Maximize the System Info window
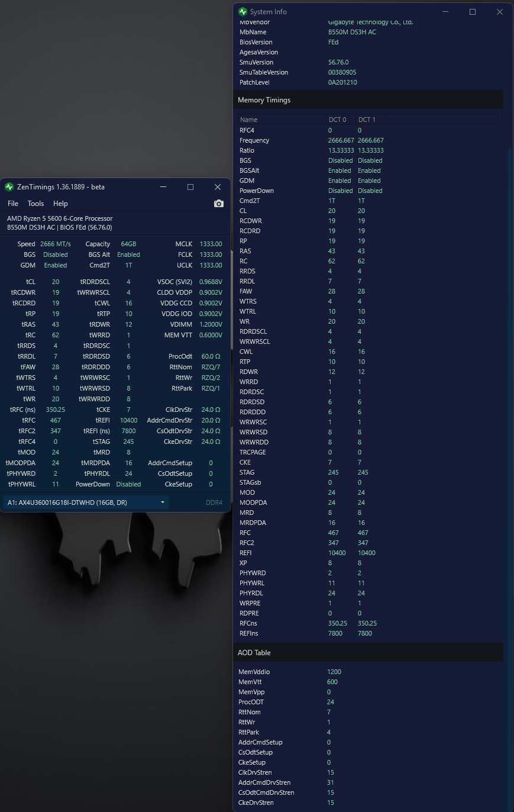This screenshot has width=514, height=812. tap(473, 12)
